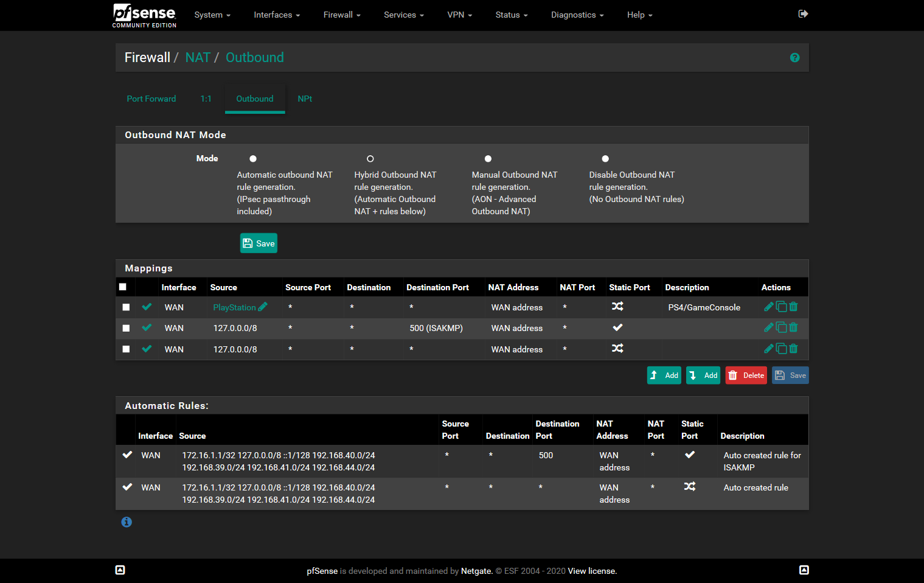Toggle enabled checkmark of last mapping row
Screen dimensions: 924x583
[x=147, y=349]
